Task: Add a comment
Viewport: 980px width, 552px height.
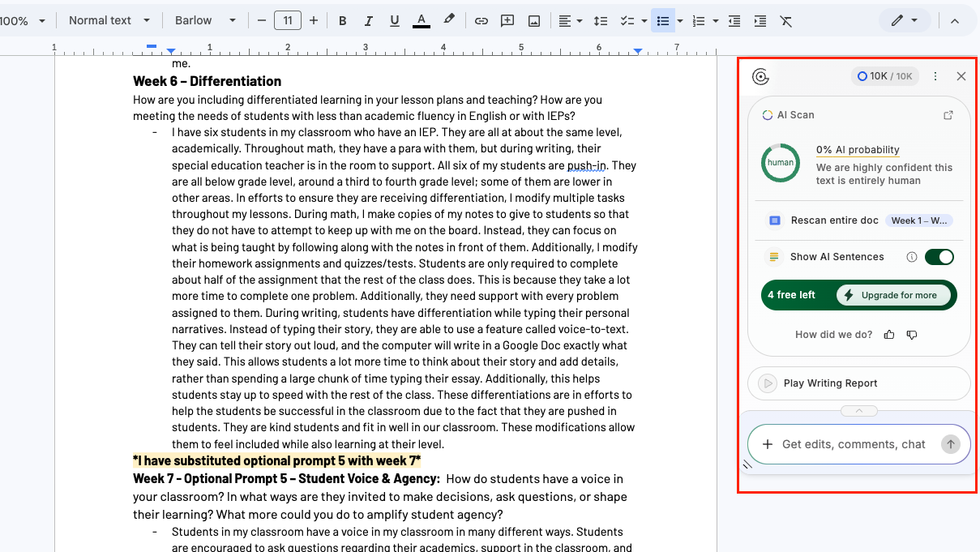Action: click(x=507, y=21)
